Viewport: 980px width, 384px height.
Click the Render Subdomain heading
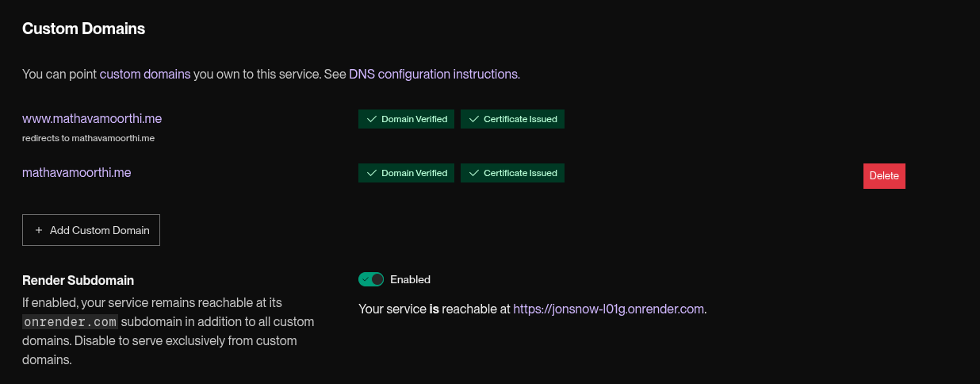pos(78,280)
